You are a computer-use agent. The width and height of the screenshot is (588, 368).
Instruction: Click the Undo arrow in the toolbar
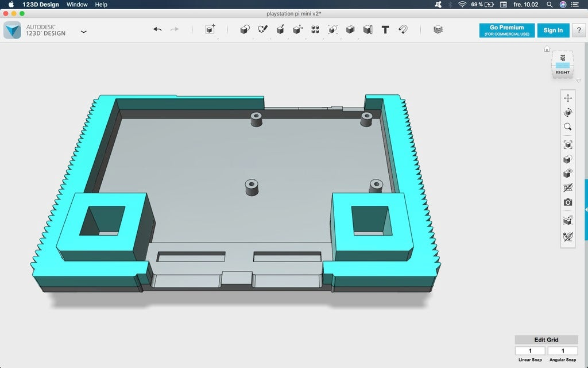click(157, 30)
